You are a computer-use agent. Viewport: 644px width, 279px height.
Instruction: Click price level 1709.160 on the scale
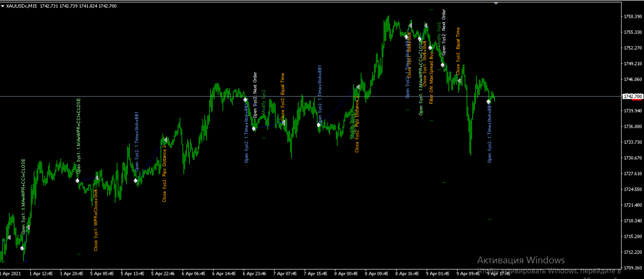tap(633, 268)
